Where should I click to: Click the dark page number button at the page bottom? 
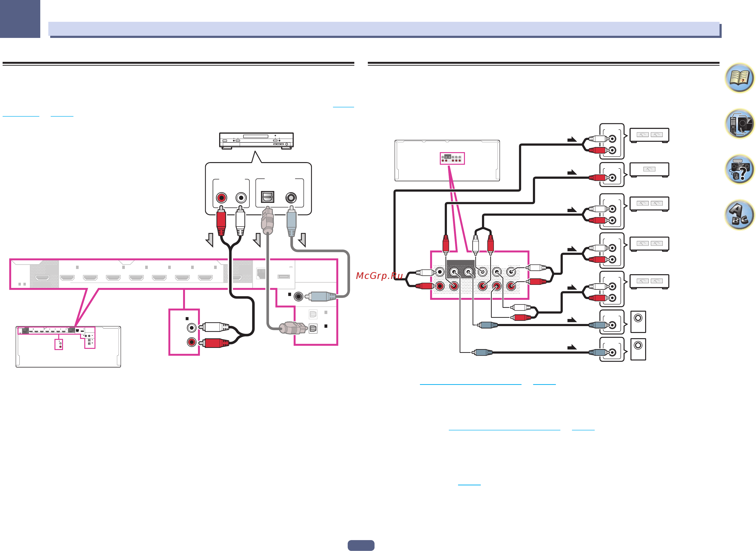click(x=361, y=545)
